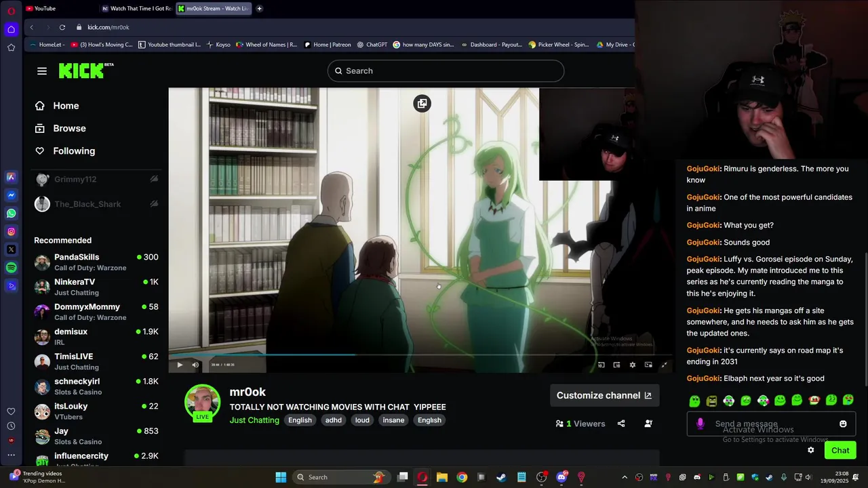Open followed channel The_Black_Shark

[x=96, y=204]
